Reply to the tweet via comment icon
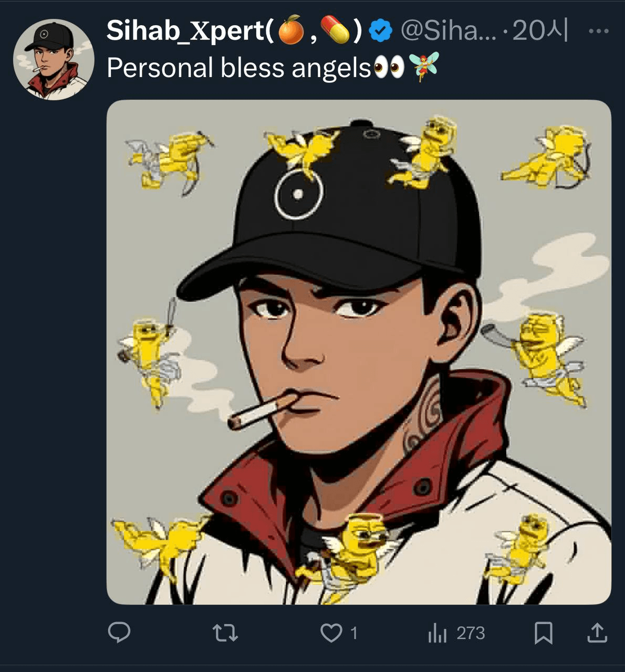Screen dimensions: 625x672 coord(119,633)
